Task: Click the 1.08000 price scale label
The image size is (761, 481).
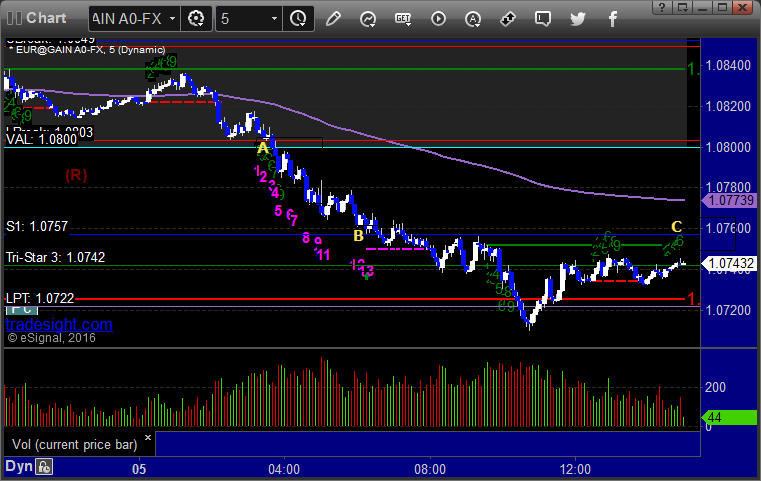Action: pos(728,148)
